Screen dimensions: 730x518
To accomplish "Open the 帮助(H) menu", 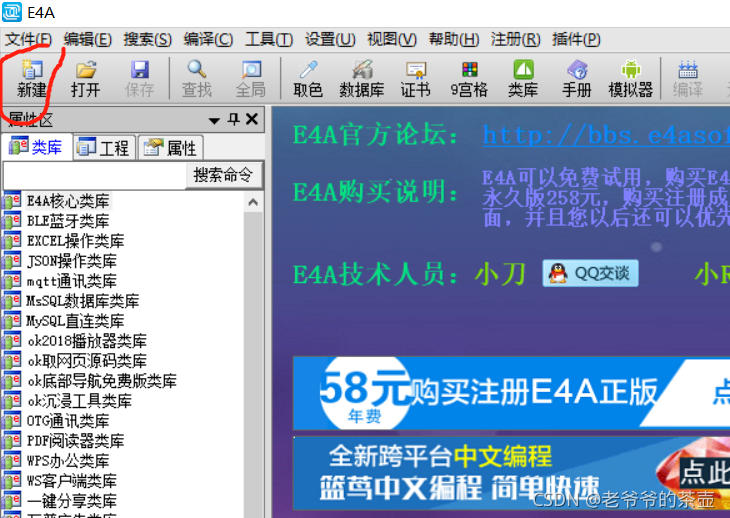I will point(454,39).
